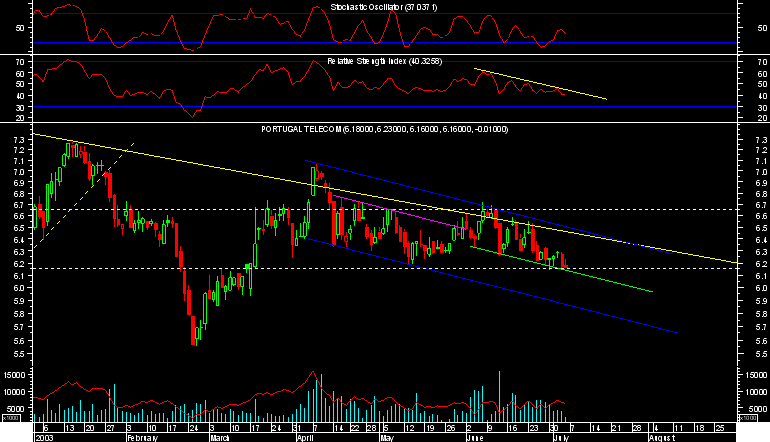Click the 21 date tick in July

(x=616, y=428)
